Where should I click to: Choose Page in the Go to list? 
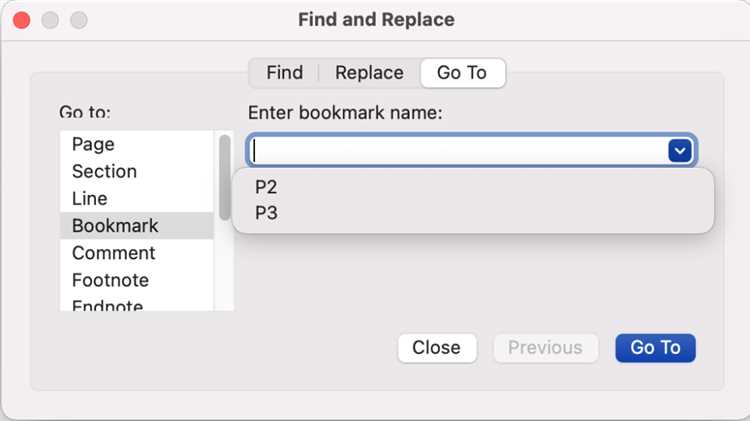[93, 145]
